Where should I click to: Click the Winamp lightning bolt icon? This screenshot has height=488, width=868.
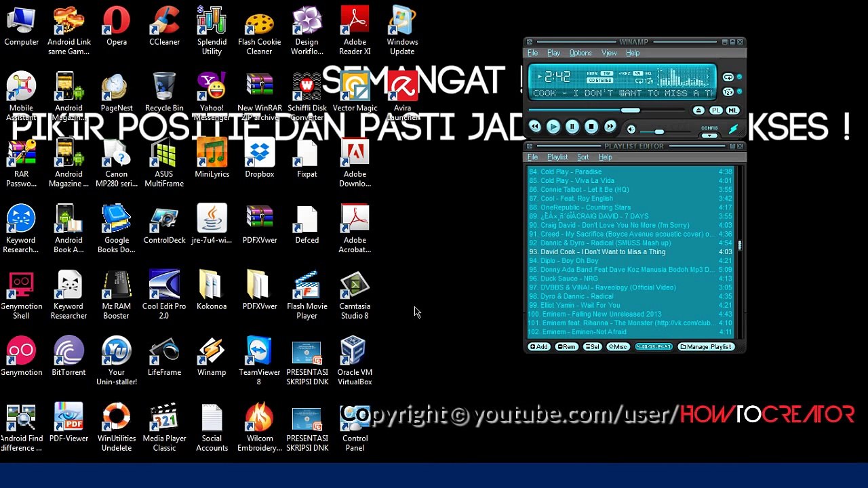[733, 128]
